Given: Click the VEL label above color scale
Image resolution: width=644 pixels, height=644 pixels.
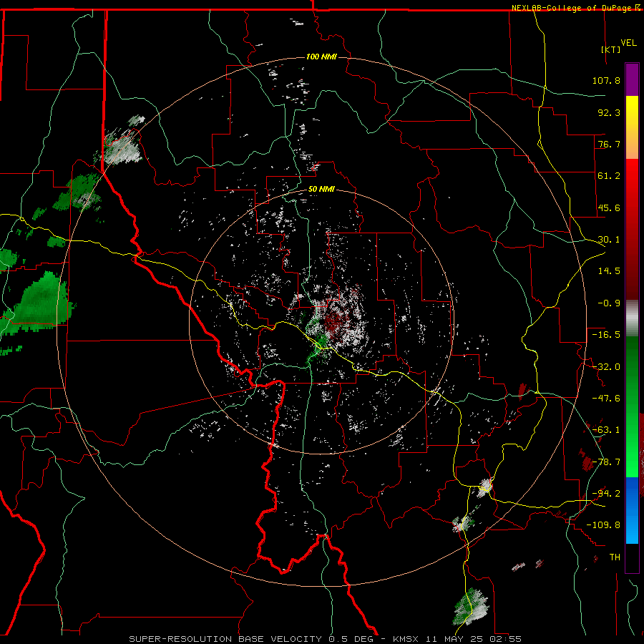Looking at the screenshot, I should point(628,43).
